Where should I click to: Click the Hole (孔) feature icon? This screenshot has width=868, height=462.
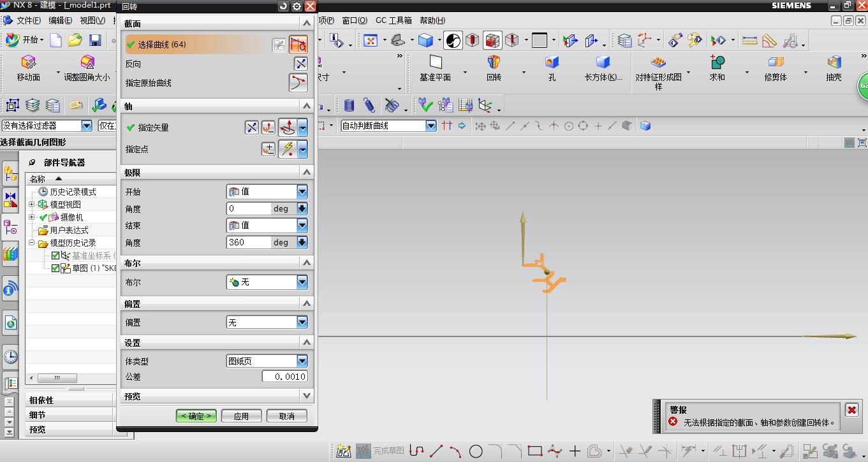point(552,62)
